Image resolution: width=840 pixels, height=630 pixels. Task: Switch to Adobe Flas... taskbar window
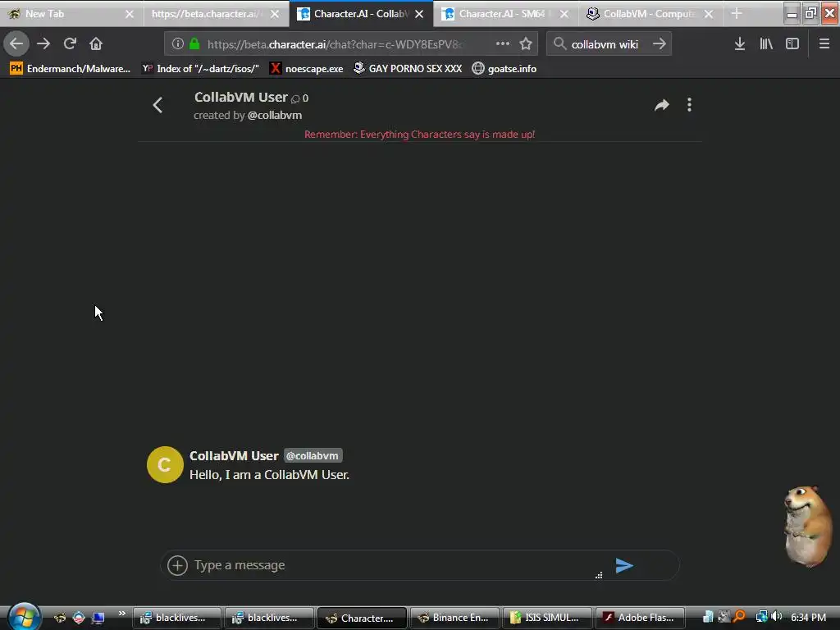pyautogui.click(x=640, y=618)
